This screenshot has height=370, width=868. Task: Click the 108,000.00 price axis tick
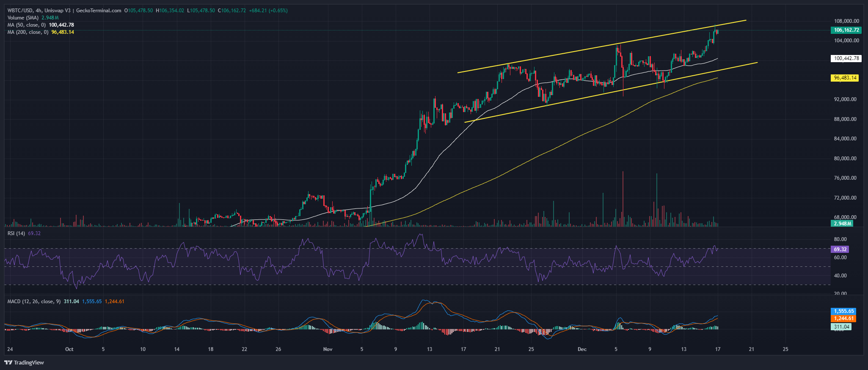click(846, 21)
